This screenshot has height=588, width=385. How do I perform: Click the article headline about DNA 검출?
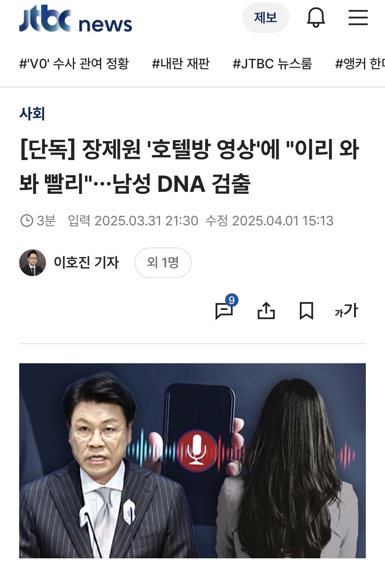189,166
